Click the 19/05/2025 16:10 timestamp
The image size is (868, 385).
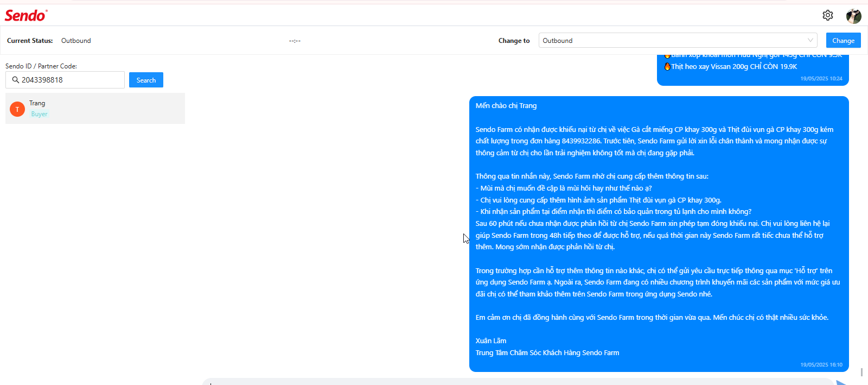point(821,365)
